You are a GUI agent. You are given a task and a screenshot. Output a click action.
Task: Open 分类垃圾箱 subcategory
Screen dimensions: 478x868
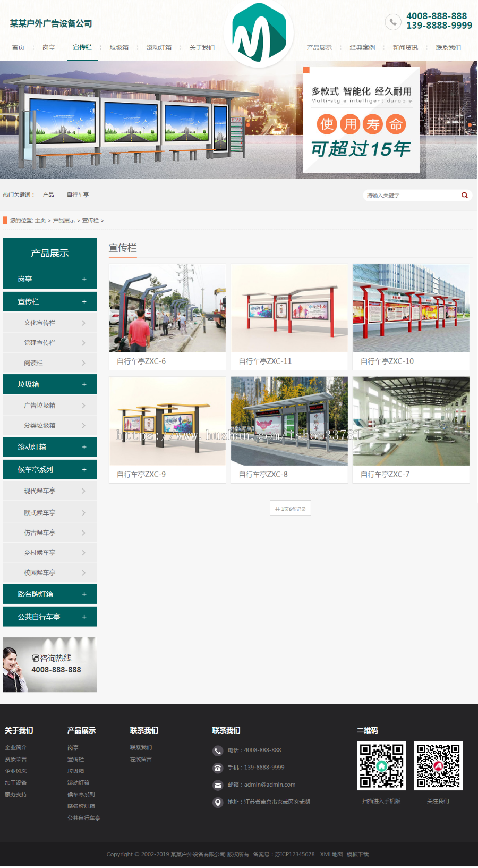tap(50, 425)
